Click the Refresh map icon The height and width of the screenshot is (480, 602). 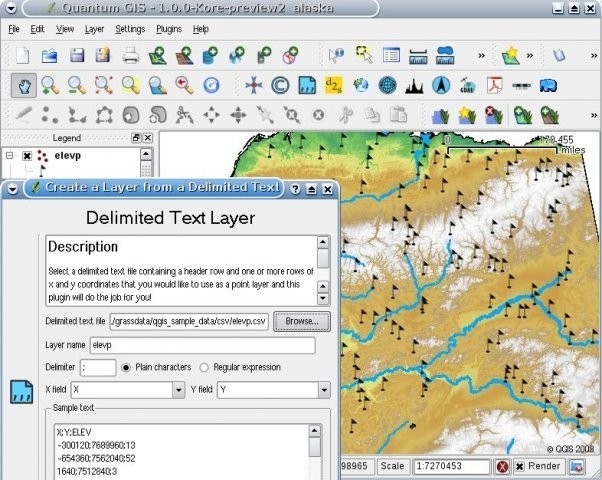211,85
